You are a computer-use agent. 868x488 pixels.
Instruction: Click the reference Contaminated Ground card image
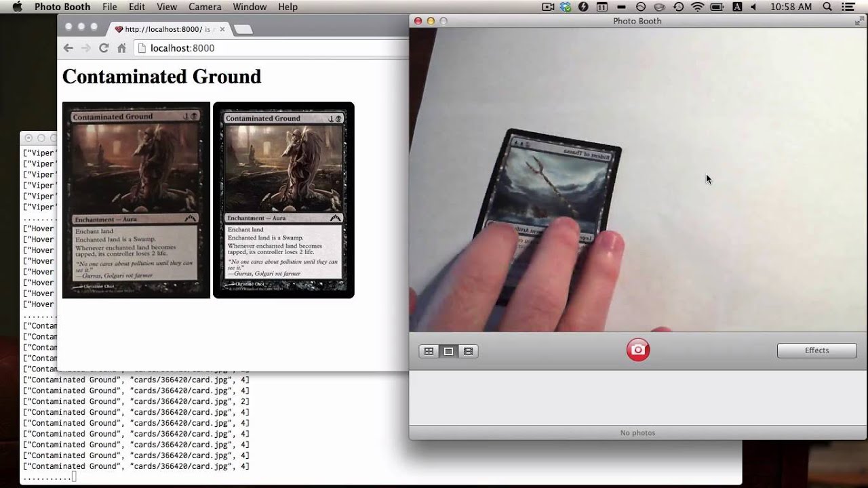click(x=283, y=200)
